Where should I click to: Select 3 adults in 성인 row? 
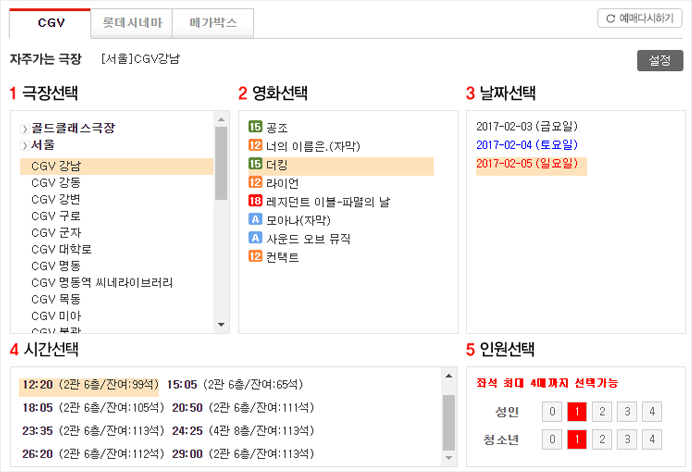627,412
